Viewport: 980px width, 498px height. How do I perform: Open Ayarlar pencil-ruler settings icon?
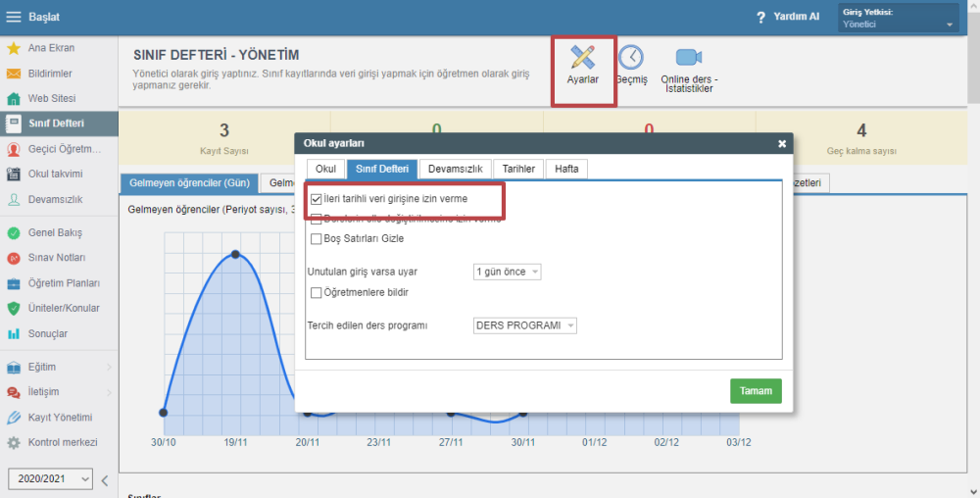[582, 58]
